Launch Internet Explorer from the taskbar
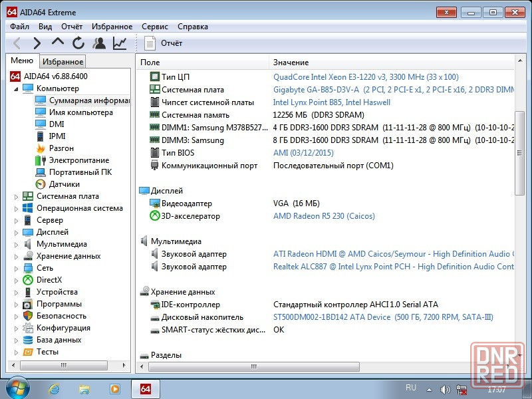Image resolution: width=532 pixels, height=399 pixels. point(55,389)
